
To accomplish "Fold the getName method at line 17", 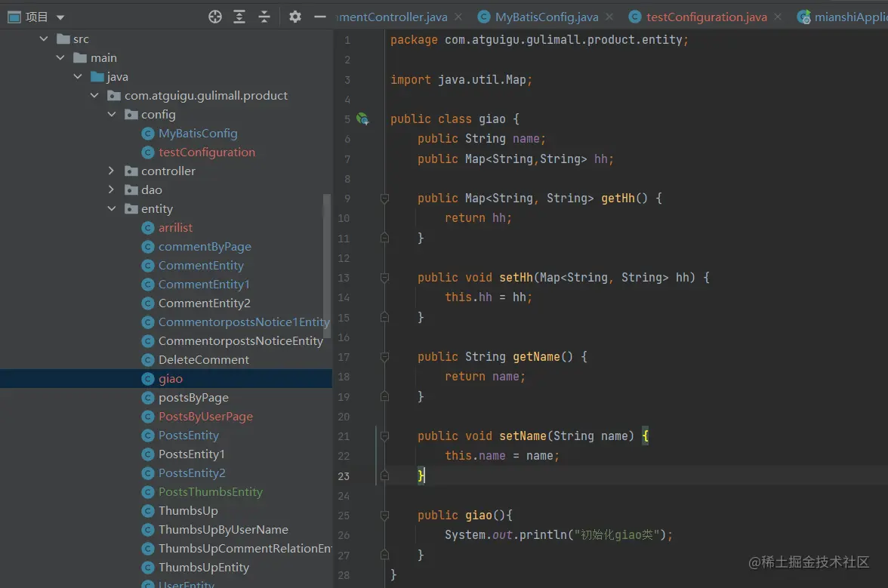I will click(x=384, y=357).
